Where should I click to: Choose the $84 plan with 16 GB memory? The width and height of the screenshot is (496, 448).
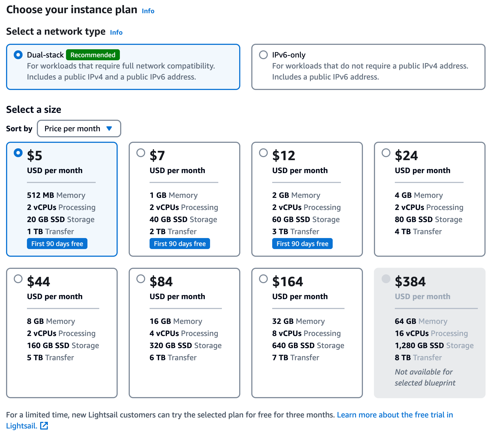coord(141,279)
